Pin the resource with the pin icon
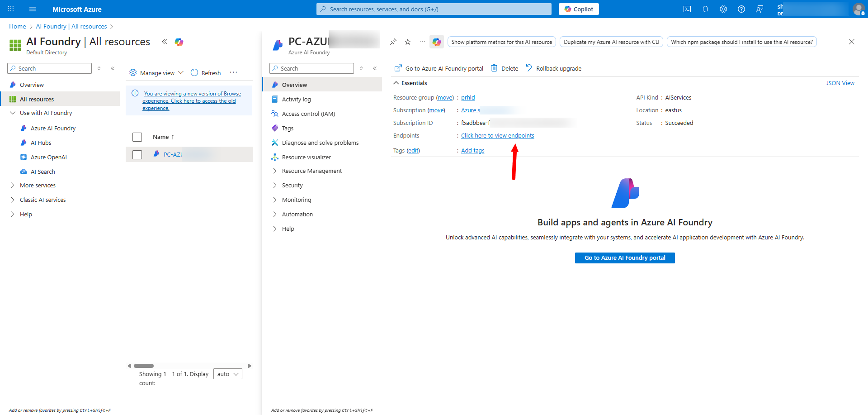868x415 pixels. (x=393, y=42)
